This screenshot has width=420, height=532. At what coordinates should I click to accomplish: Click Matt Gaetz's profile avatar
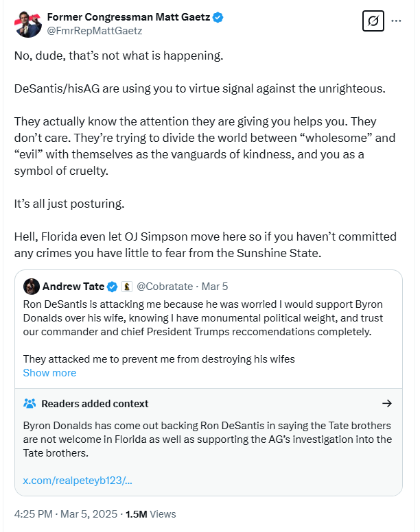tap(27, 24)
